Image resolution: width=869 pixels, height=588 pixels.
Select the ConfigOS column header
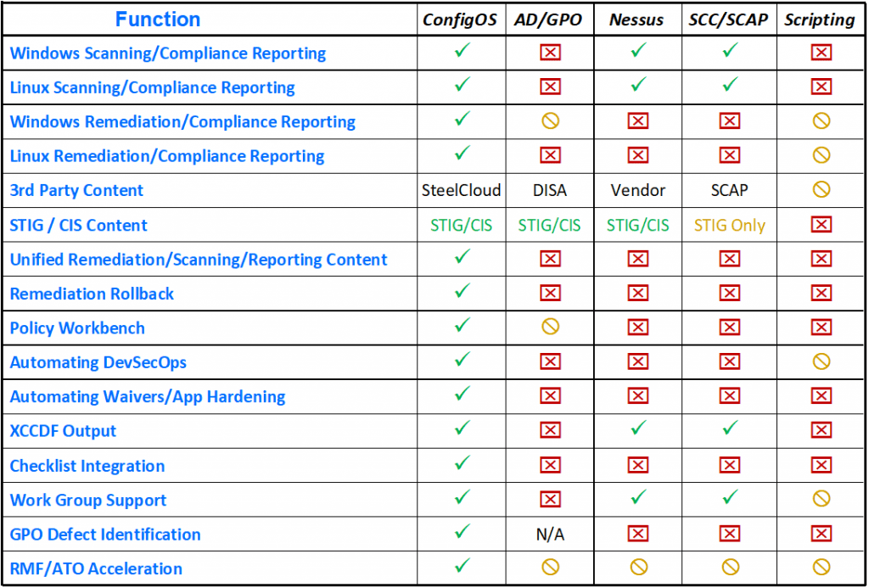462,20
